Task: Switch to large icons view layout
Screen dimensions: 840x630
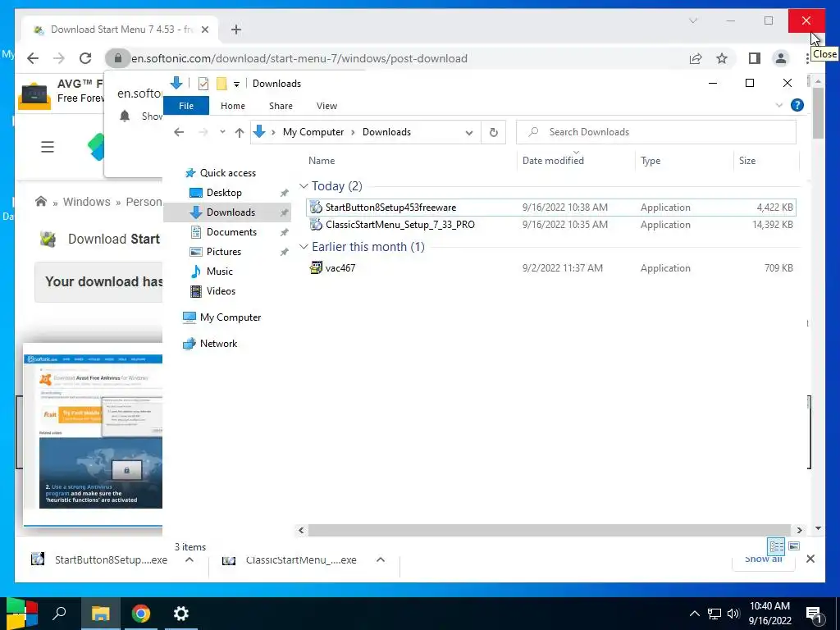Action: pos(794,546)
